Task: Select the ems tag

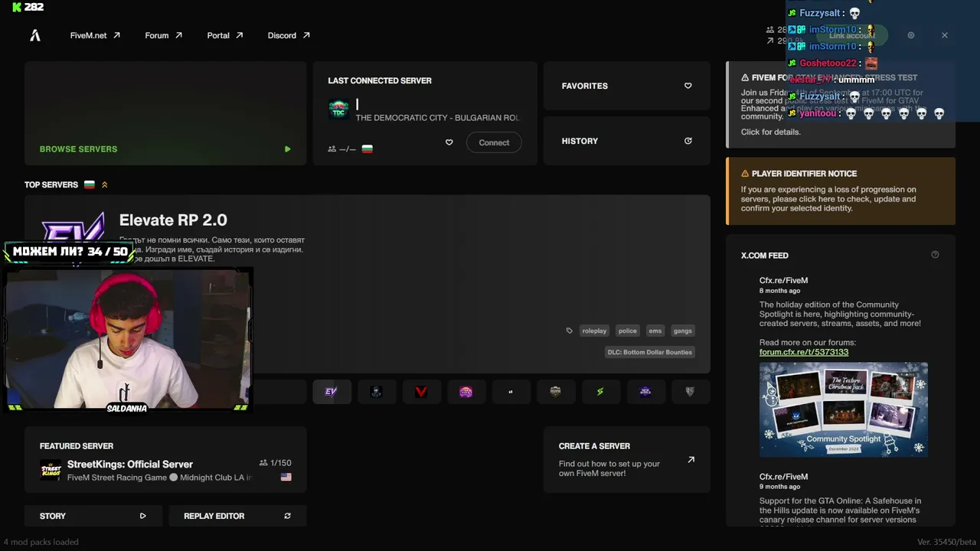Action: coord(655,331)
